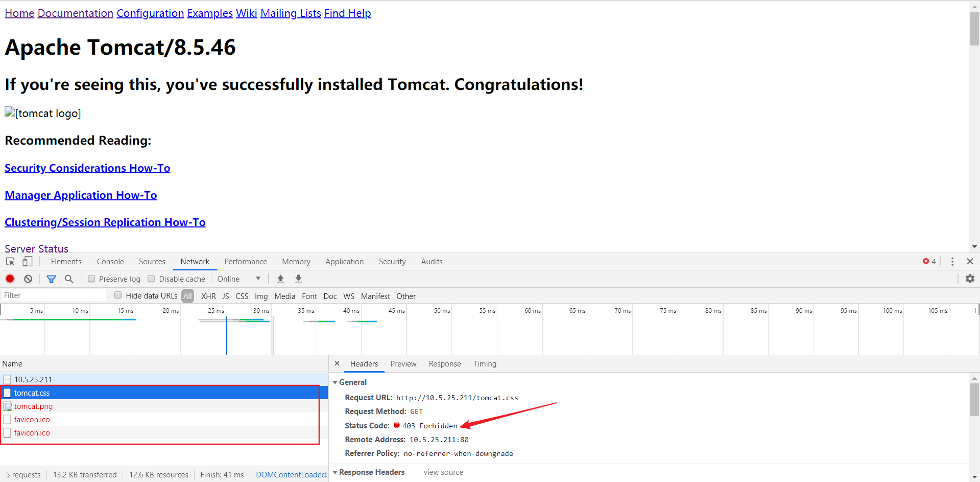The height and width of the screenshot is (482, 980).
Task: Filter requests by Doc
Action: 330,296
